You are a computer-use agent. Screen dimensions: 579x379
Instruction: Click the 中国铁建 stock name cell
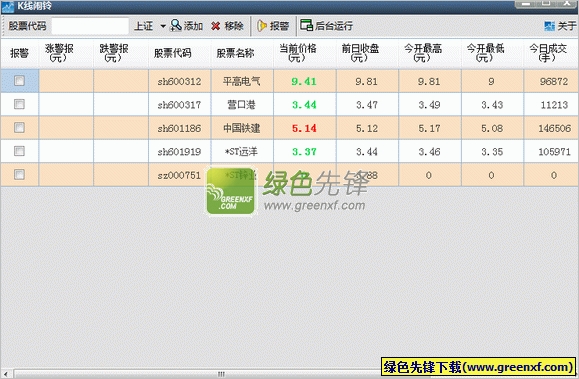[242, 128]
